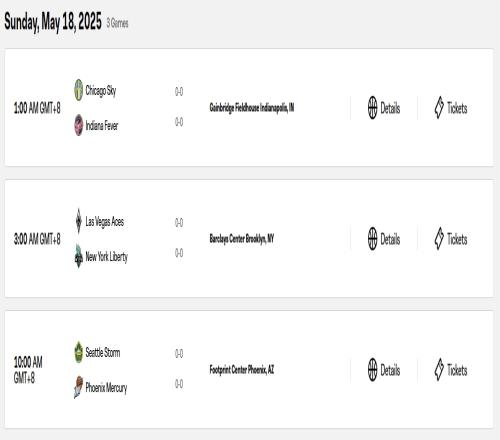
Task: Click ticket icon for Storm vs Mercury game
Action: tap(439, 369)
